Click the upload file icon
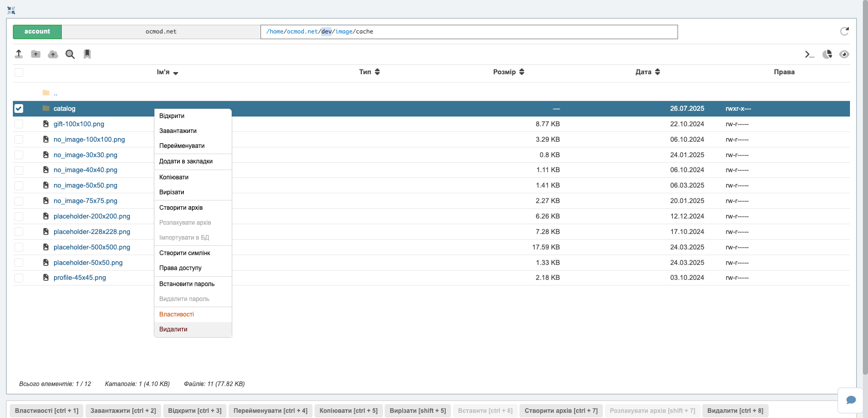Image resolution: width=868 pixels, height=418 pixels. (x=19, y=54)
